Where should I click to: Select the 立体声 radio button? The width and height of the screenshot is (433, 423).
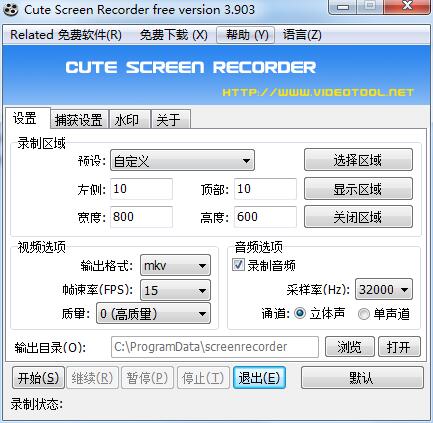click(300, 313)
